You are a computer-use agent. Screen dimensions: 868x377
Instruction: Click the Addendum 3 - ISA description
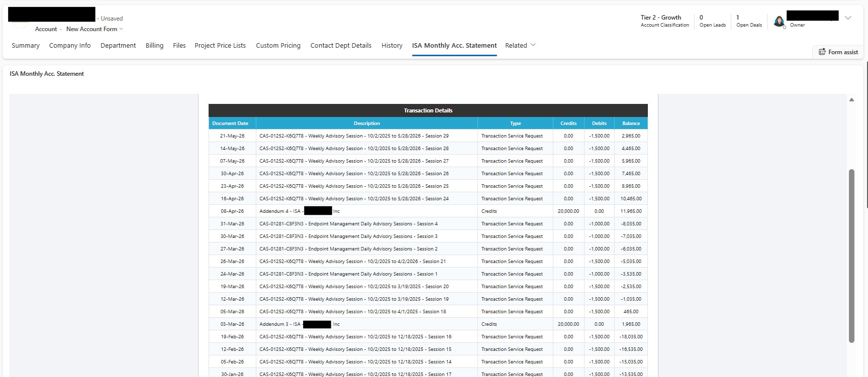367,324
